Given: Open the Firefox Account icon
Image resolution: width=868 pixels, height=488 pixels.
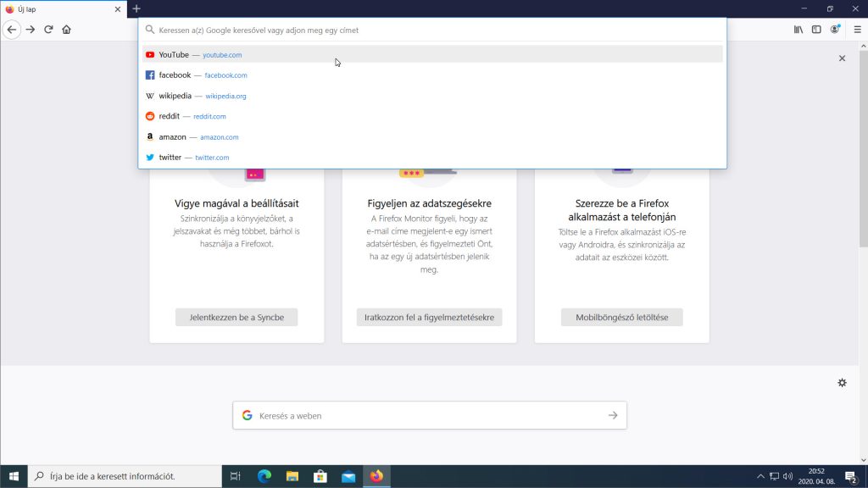Looking at the screenshot, I should pos(835,30).
